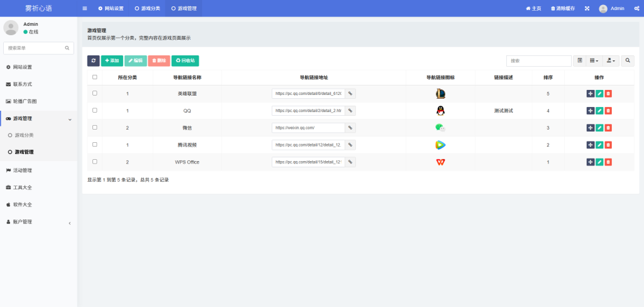644x307 pixels.
Task: Click the link icon beside WPS Office URL
Action: point(350,162)
